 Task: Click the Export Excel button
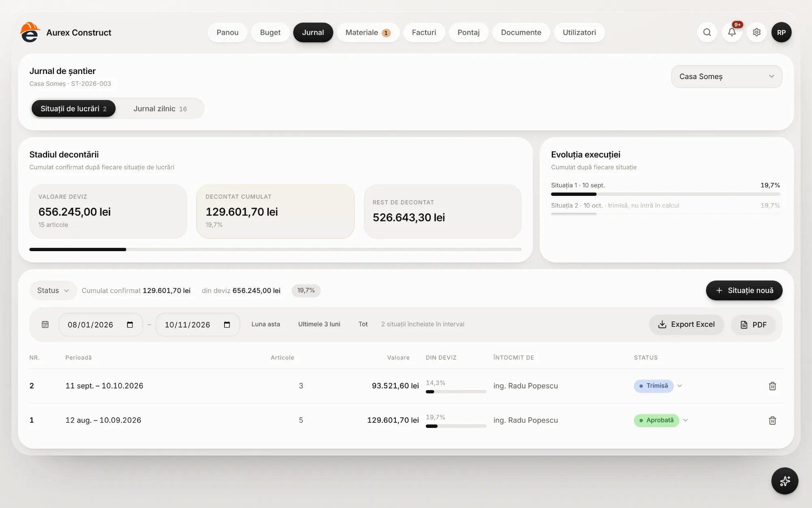point(686,324)
